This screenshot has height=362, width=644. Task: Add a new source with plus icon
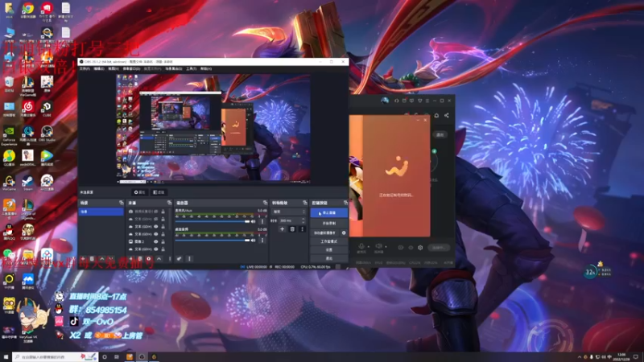pyautogui.click(x=130, y=259)
